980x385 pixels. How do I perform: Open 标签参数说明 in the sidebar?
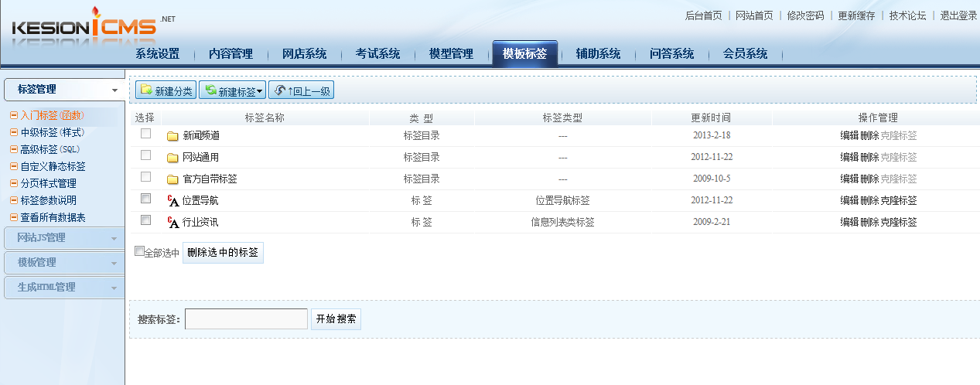pos(49,200)
